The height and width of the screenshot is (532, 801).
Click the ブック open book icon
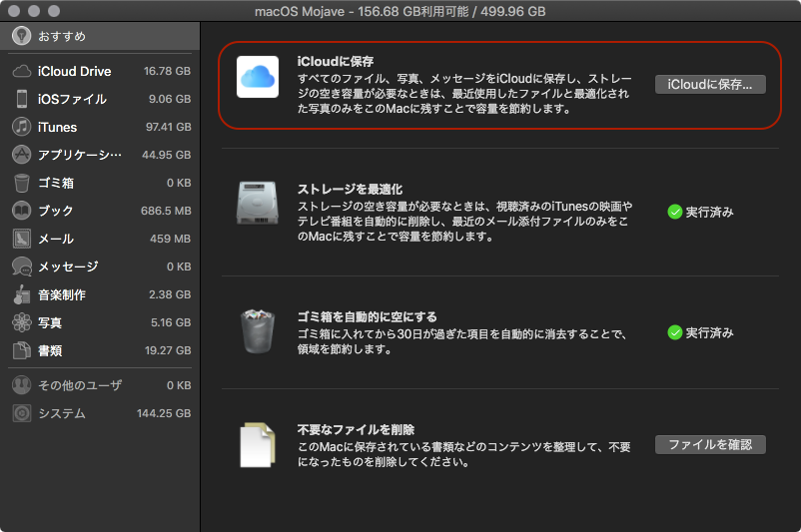[21, 211]
